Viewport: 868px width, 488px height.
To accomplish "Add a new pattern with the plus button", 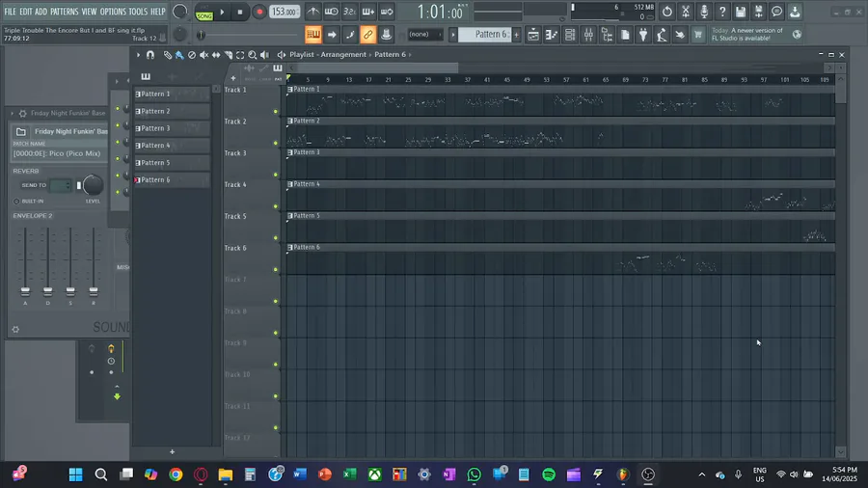I will [516, 35].
